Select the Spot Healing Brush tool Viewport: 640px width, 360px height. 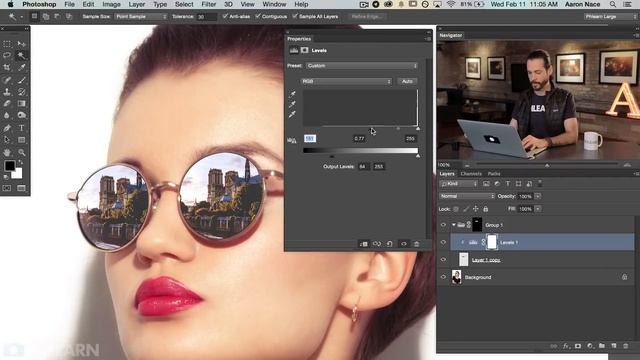tap(7, 80)
